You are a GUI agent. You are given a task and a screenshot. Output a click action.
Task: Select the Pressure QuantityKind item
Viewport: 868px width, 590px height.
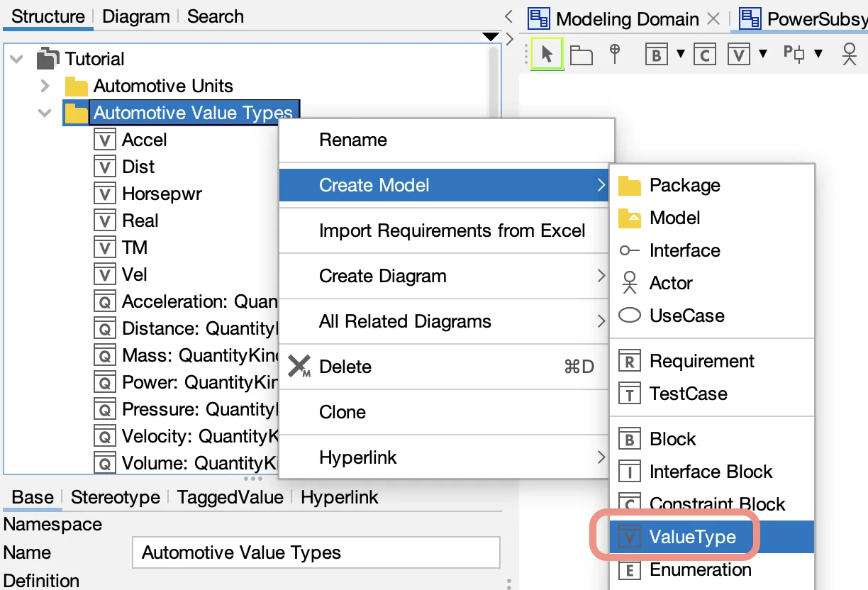click(x=199, y=409)
